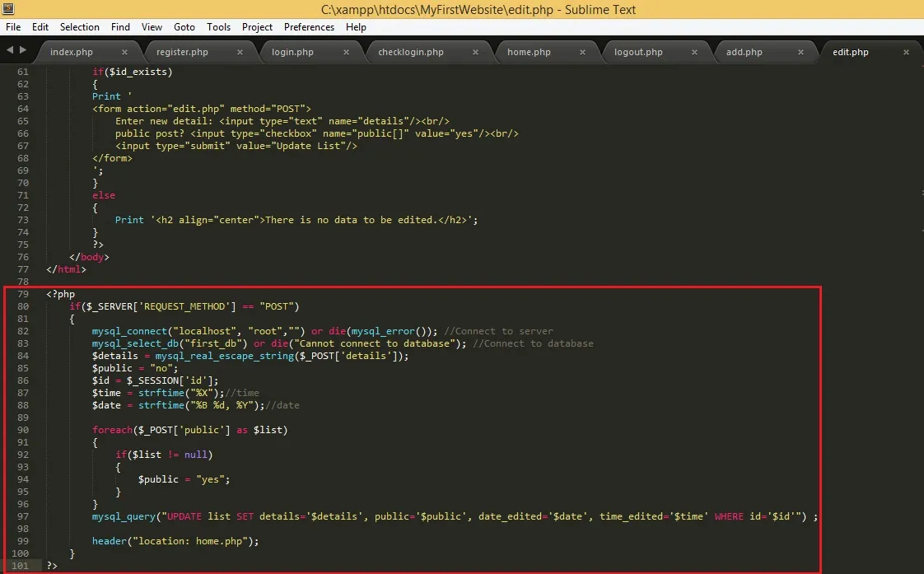The width and height of the screenshot is (924, 574).
Task: Click the WHERE keyword in the query
Action: [x=729, y=516]
